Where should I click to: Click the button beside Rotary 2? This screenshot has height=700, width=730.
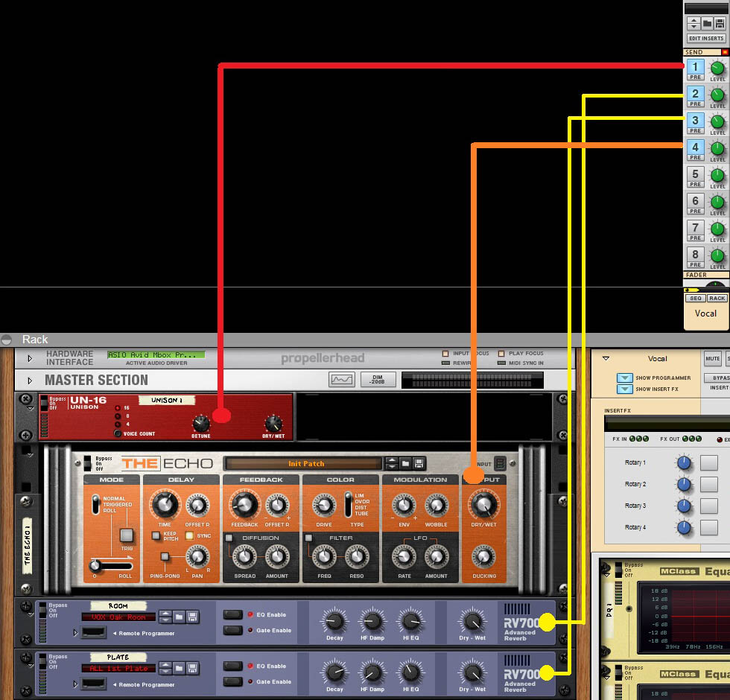pos(709,484)
